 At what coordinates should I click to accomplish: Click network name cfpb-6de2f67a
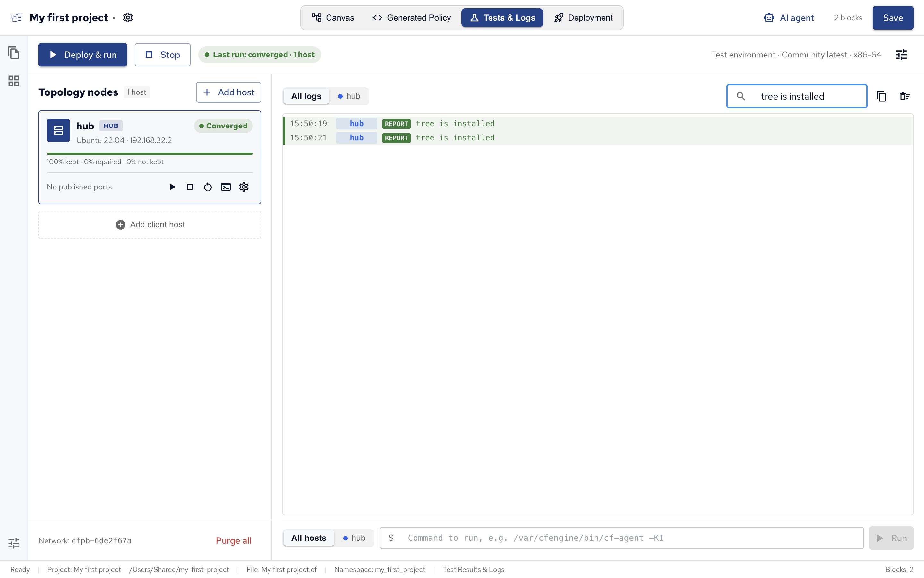point(101,540)
